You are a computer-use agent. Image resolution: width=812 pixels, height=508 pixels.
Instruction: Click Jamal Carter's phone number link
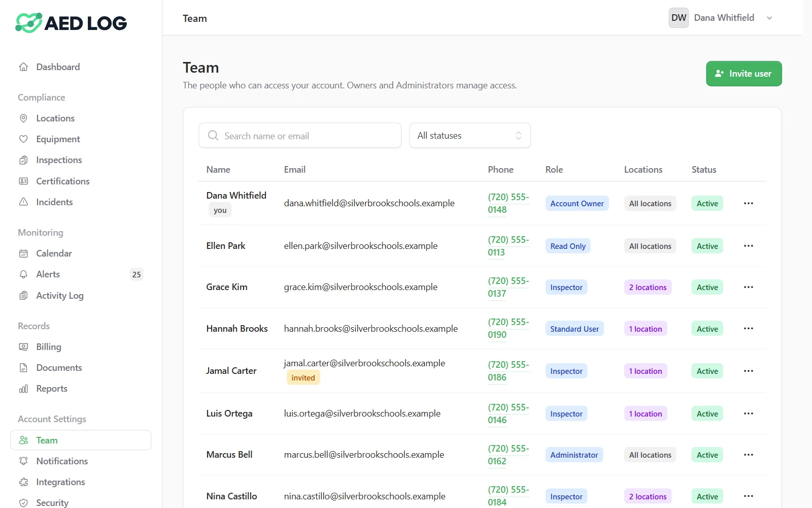(509, 371)
